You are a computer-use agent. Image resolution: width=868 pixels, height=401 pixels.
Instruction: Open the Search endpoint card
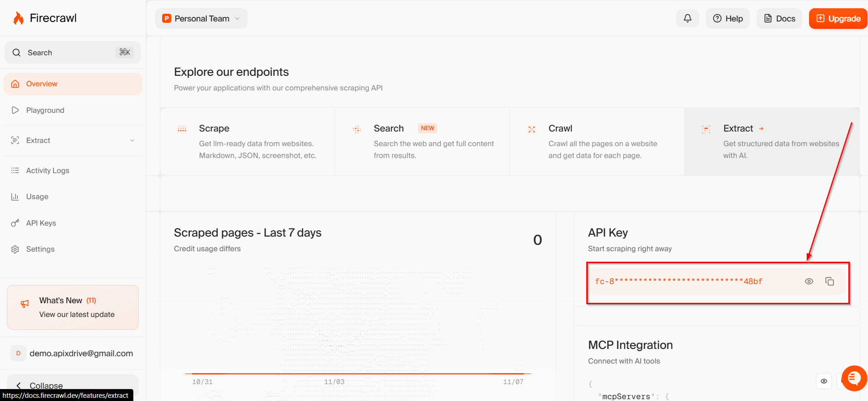click(x=422, y=142)
